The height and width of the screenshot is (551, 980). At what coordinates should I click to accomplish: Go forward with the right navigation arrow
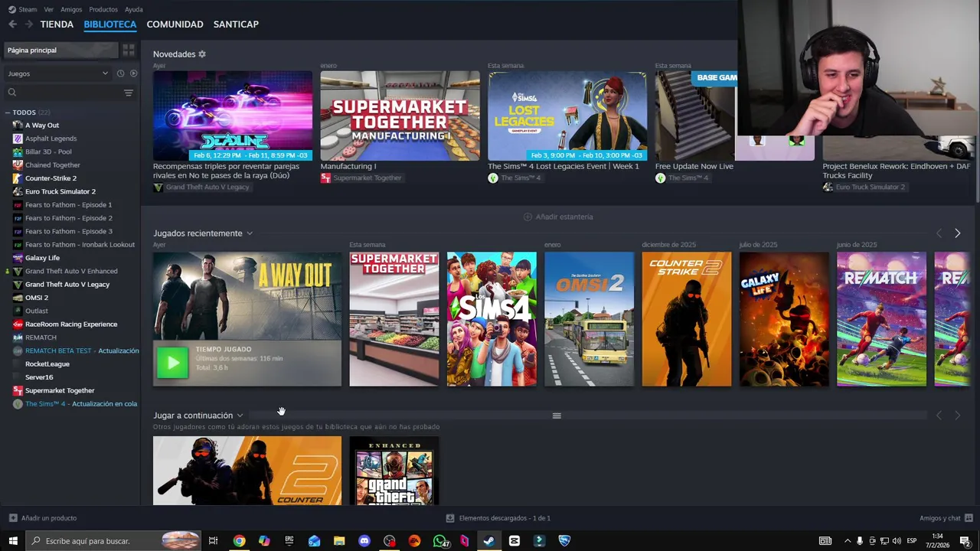[x=29, y=24]
